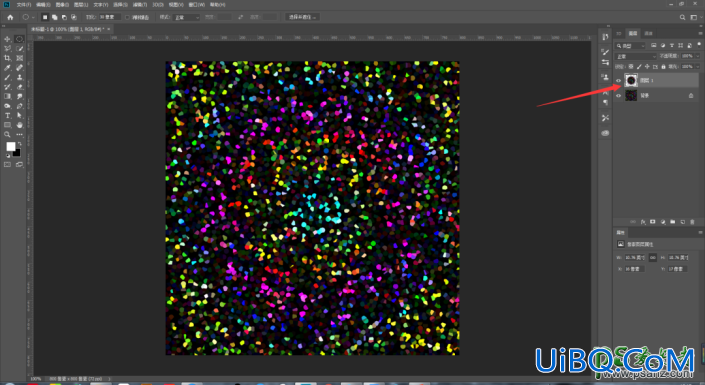
Task: Hide the Background layer eye
Action: click(x=618, y=95)
